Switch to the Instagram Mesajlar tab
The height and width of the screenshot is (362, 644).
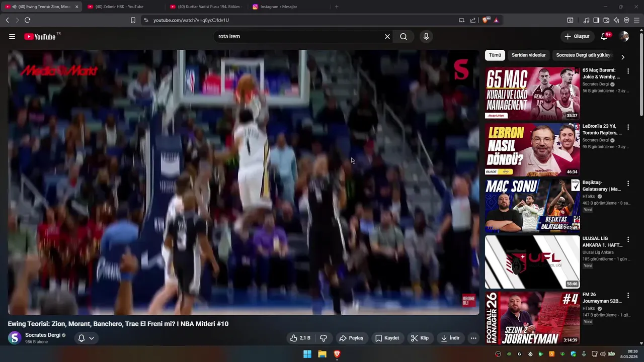(x=288, y=7)
